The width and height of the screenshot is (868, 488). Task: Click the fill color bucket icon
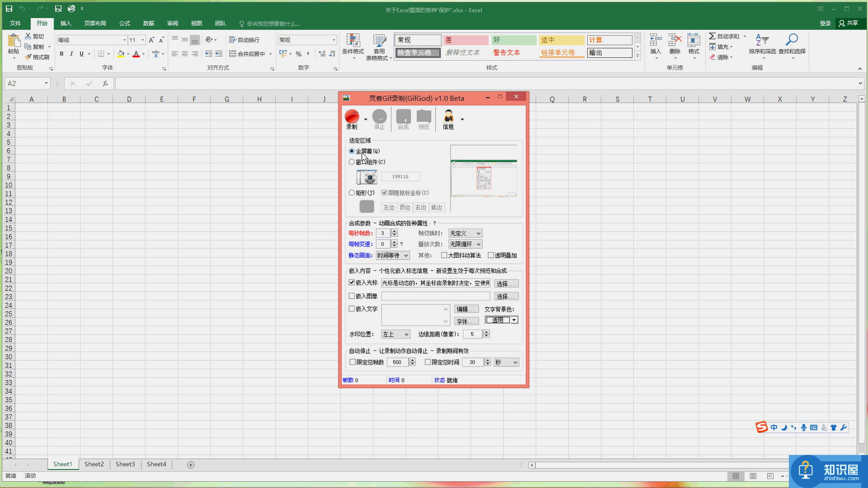[x=121, y=54]
